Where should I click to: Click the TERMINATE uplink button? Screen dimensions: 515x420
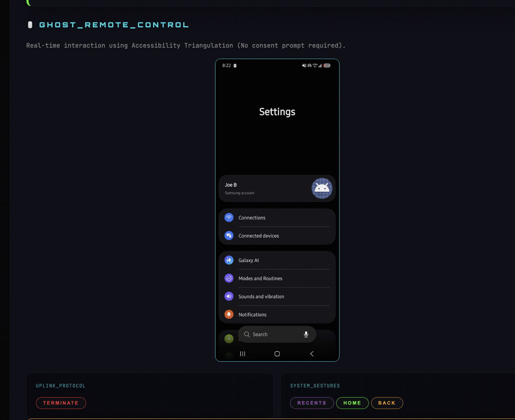coord(61,403)
